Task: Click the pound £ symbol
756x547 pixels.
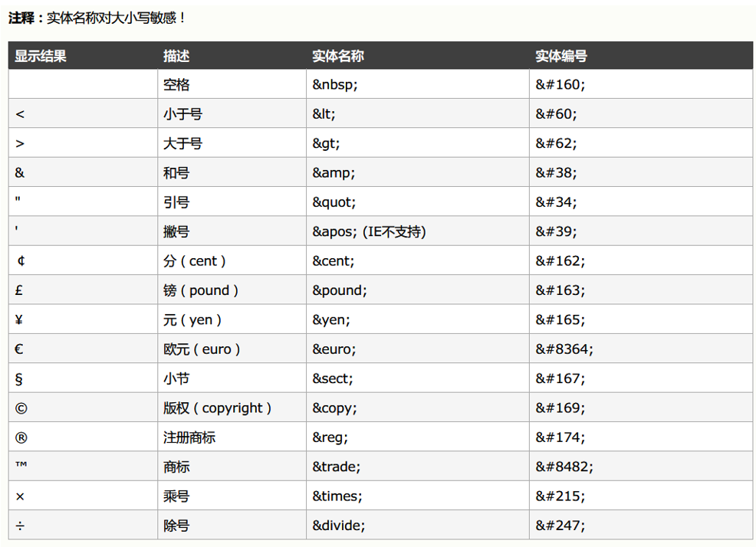Action: coord(19,290)
